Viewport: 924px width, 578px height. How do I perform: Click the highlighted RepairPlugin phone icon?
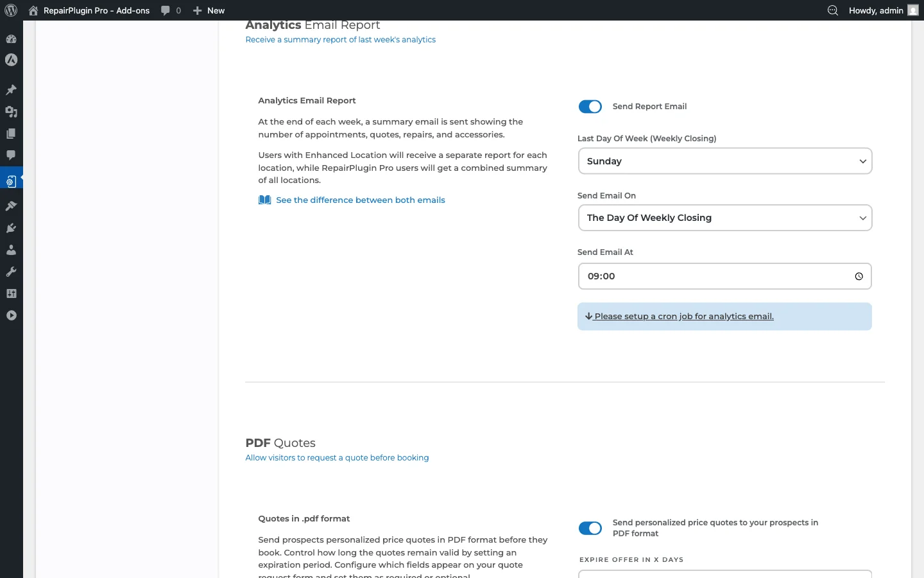(x=11, y=180)
